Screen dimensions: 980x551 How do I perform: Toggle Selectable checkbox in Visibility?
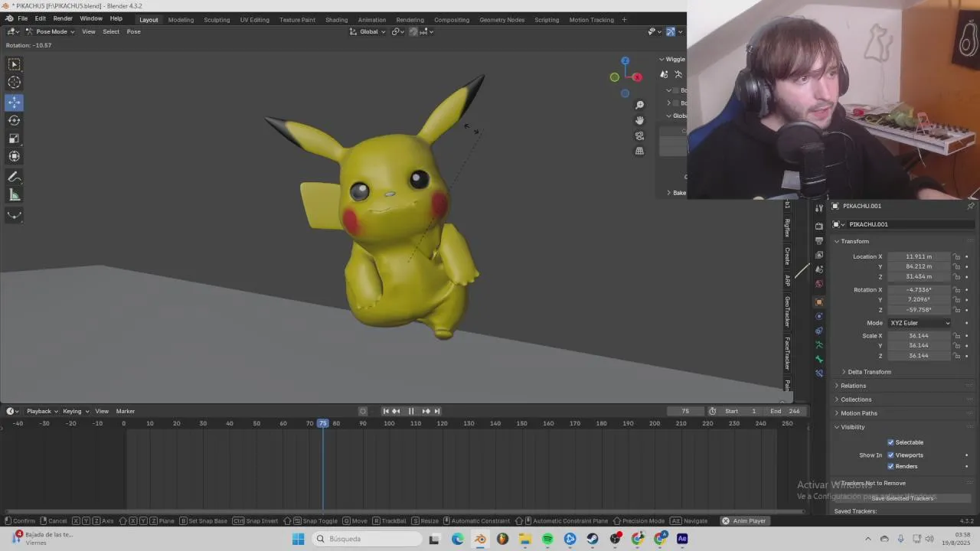pos(890,442)
